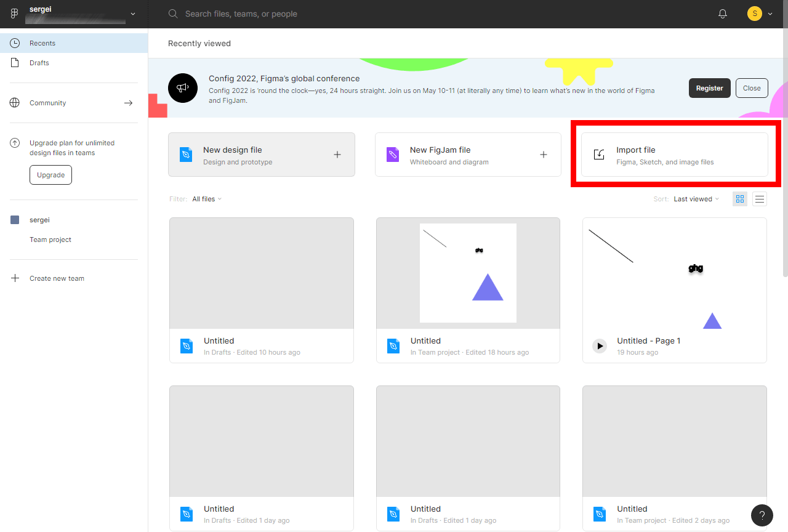Click 'In Team project · Edited 18 hours ago' text
This screenshot has height=532, width=788.
click(470, 352)
